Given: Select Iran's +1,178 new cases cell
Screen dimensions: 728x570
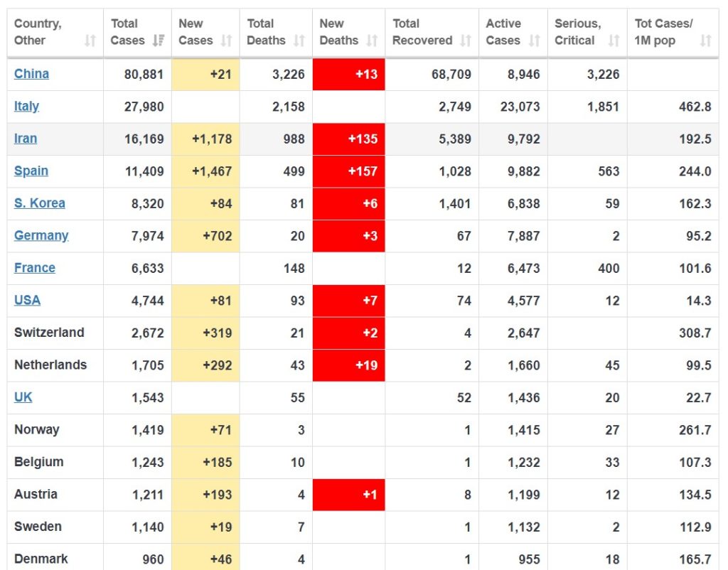Looking at the screenshot, I should 205,139.
